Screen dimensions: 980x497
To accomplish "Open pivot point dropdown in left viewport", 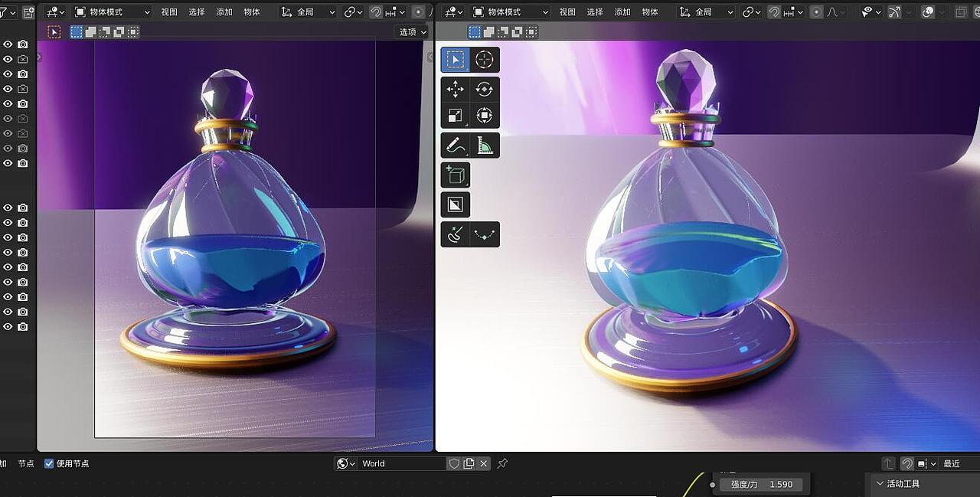I will (353, 12).
